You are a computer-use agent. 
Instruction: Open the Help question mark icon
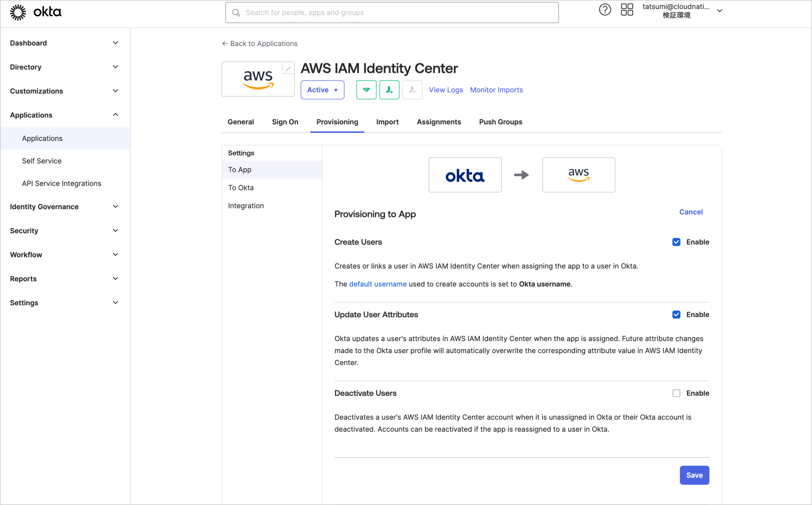click(605, 9)
